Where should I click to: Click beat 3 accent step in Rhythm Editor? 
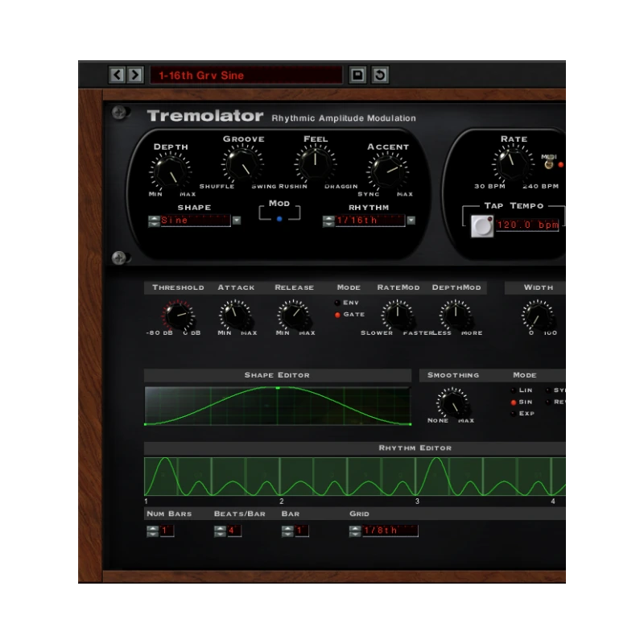432,477
